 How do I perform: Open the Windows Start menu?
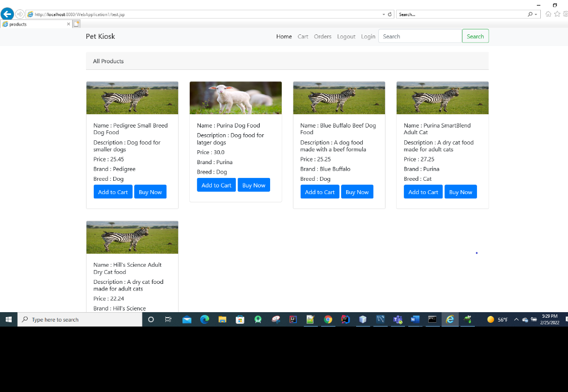[9, 319]
